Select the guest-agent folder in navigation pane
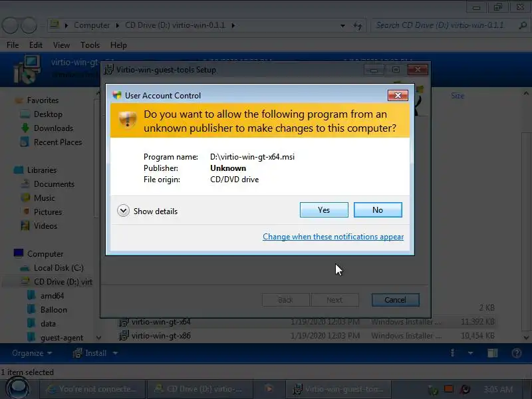This screenshot has height=399, width=532. click(62, 338)
